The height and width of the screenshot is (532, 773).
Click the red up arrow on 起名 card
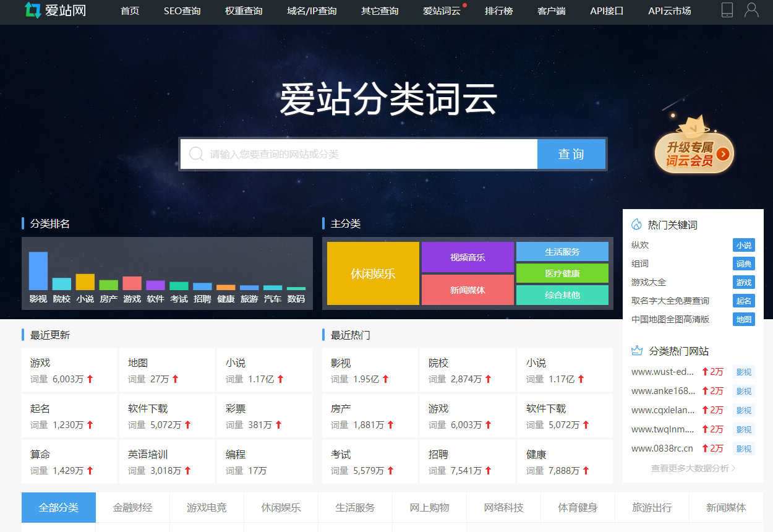click(x=90, y=425)
